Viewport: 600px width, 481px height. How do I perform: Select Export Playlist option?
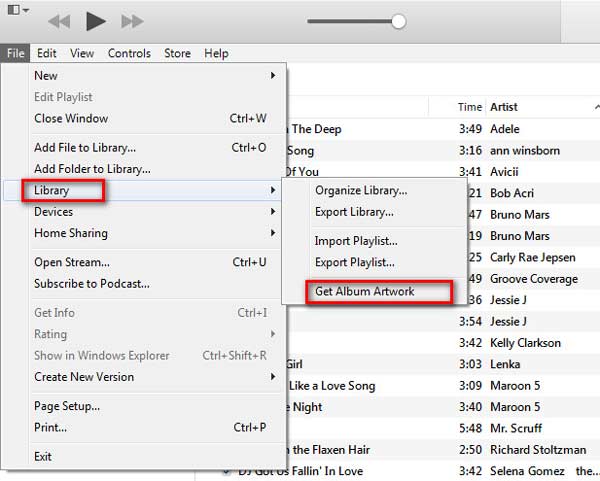point(356,263)
